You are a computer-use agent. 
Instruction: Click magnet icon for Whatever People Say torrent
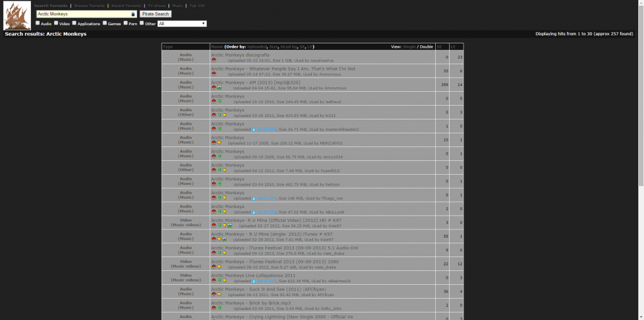coord(214,74)
